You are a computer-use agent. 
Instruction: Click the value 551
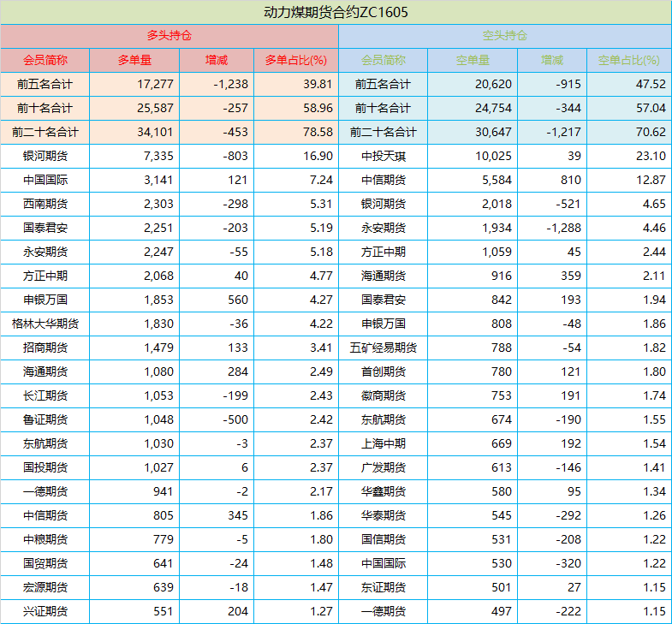[x=164, y=612]
